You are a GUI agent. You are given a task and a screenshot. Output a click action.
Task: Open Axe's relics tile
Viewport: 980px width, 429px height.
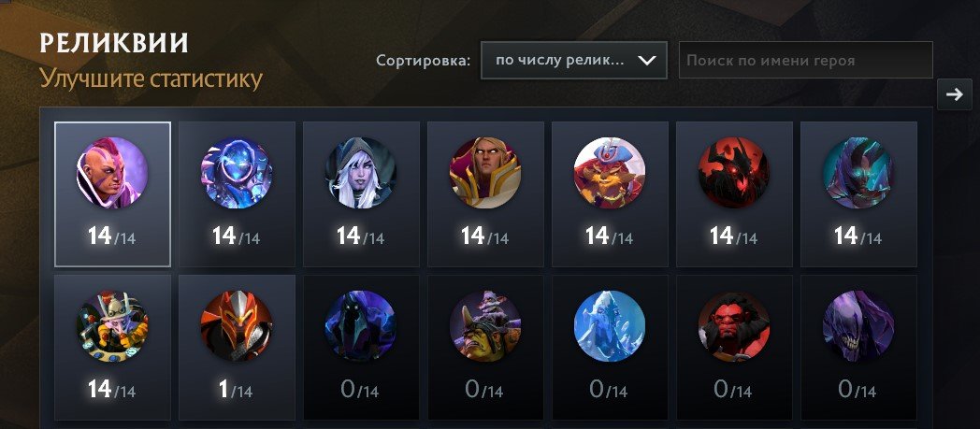pyautogui.click(x=734, y=347)
